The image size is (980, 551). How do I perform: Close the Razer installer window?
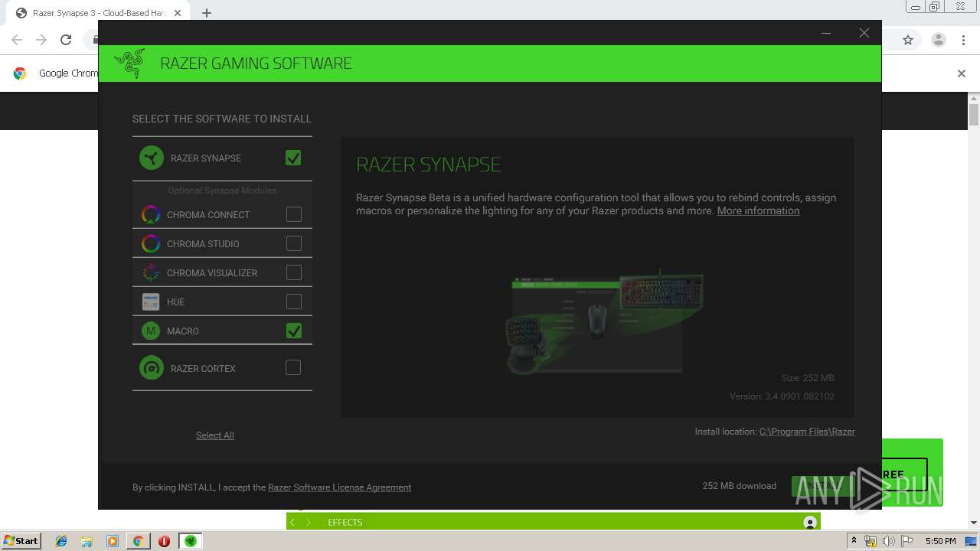tap(864, 33)
